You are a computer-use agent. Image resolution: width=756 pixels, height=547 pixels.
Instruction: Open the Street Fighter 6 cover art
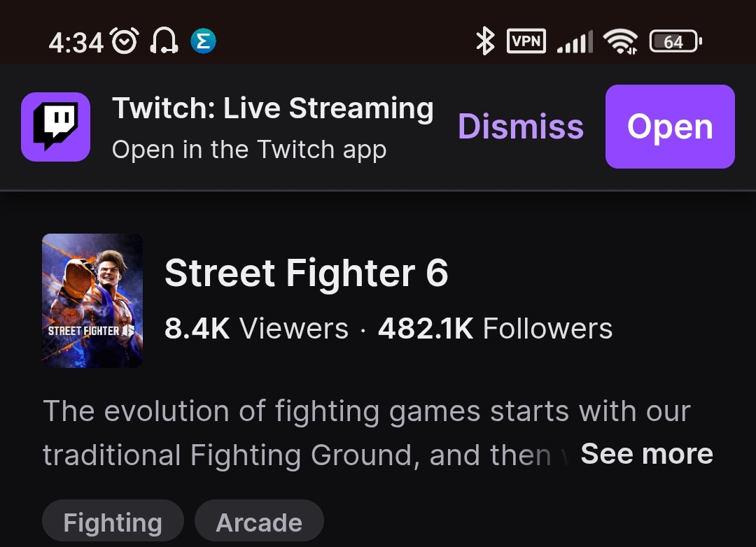[92, 300]
